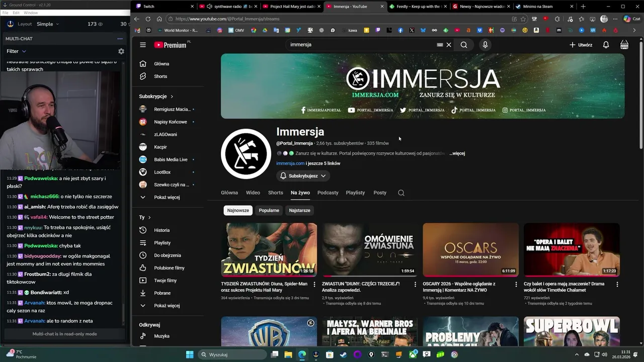The image size is (644, 362).
Task: Open Windows Start menu
Action: click(x=190, y=354)
